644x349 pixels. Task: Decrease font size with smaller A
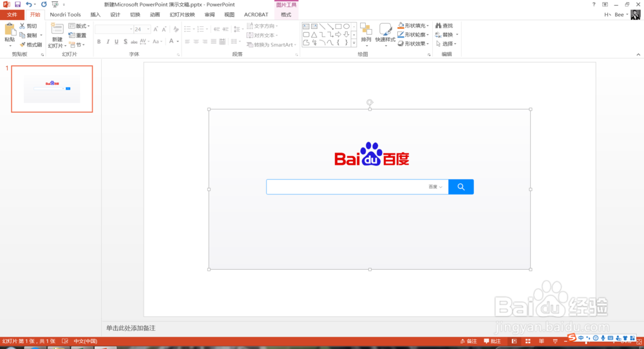(164, 29)
